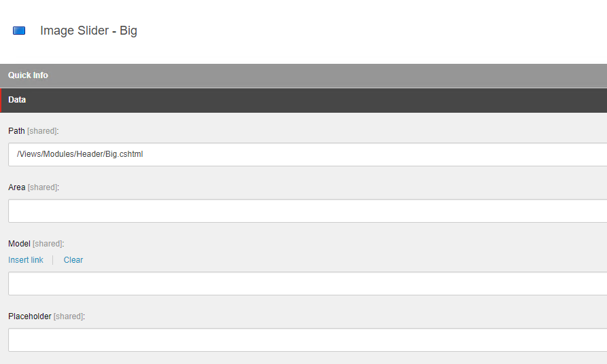Image resolution: width=607 pixels, height=364 pixels.
Task: Click the [shared] tag beside Model
Action: (48, 244)
